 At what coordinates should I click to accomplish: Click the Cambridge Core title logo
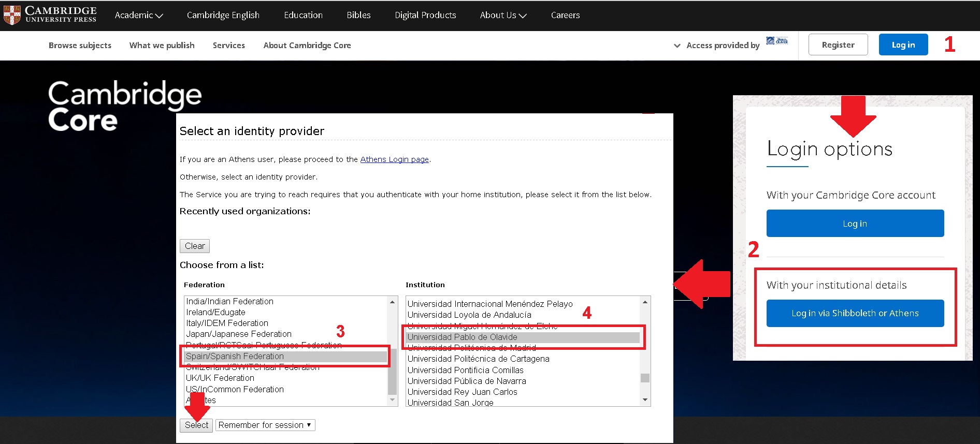(125, 106)
